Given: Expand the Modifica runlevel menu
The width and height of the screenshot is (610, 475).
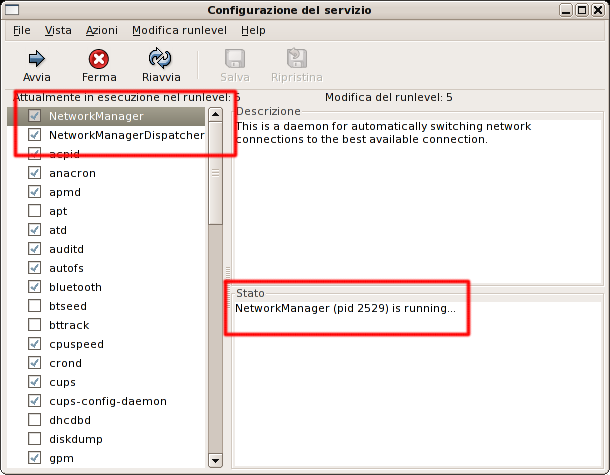Looking at the screenshot, I should 180,31.
